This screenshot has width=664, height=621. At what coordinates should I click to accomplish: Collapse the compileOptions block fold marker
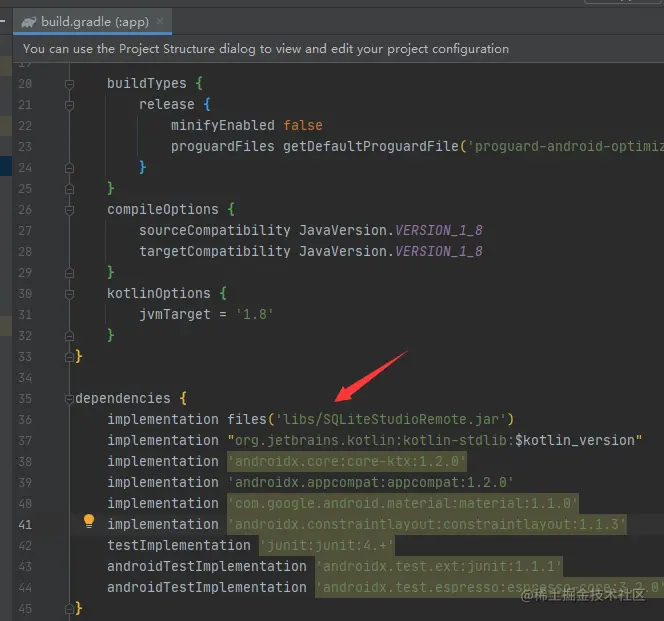point(69,210)
